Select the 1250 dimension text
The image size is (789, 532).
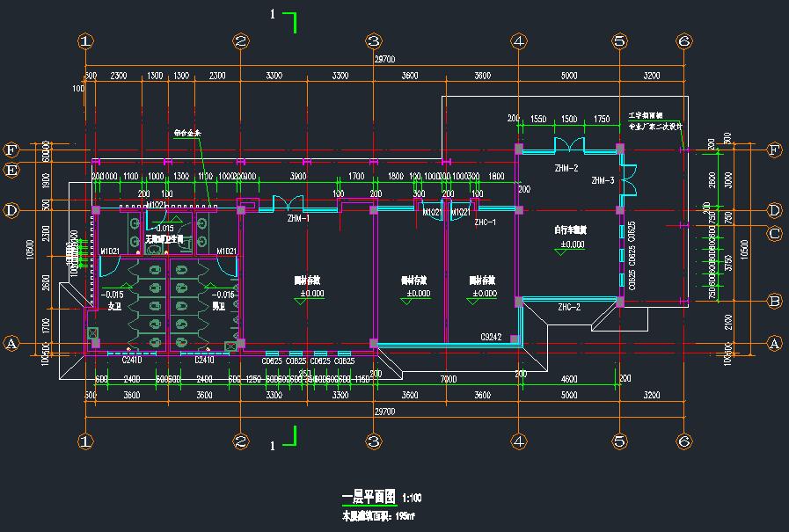pyautogui.click(x=253, y=379)
